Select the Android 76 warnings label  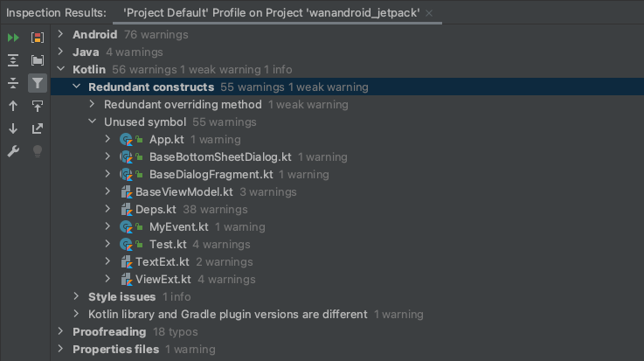[130, 34]
